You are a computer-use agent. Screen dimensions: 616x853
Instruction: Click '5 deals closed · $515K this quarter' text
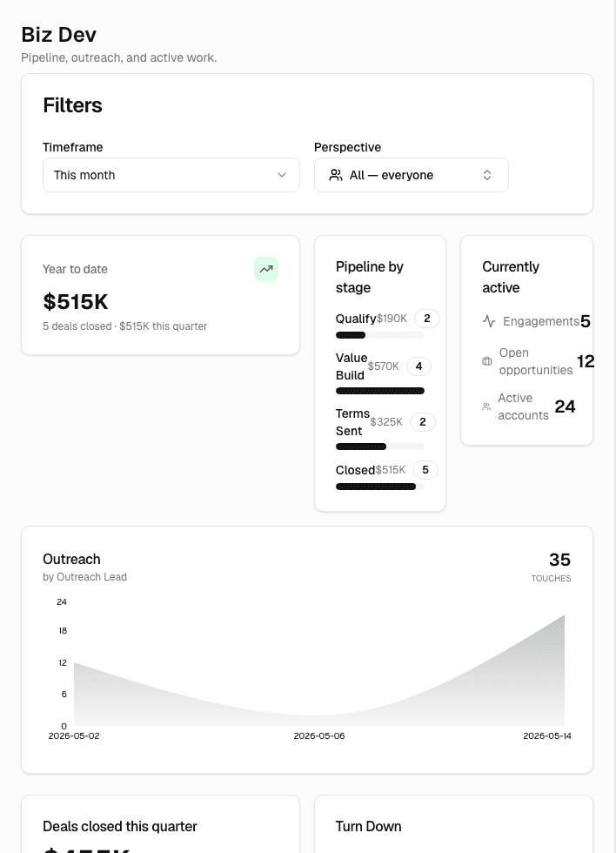click(125, 326)
